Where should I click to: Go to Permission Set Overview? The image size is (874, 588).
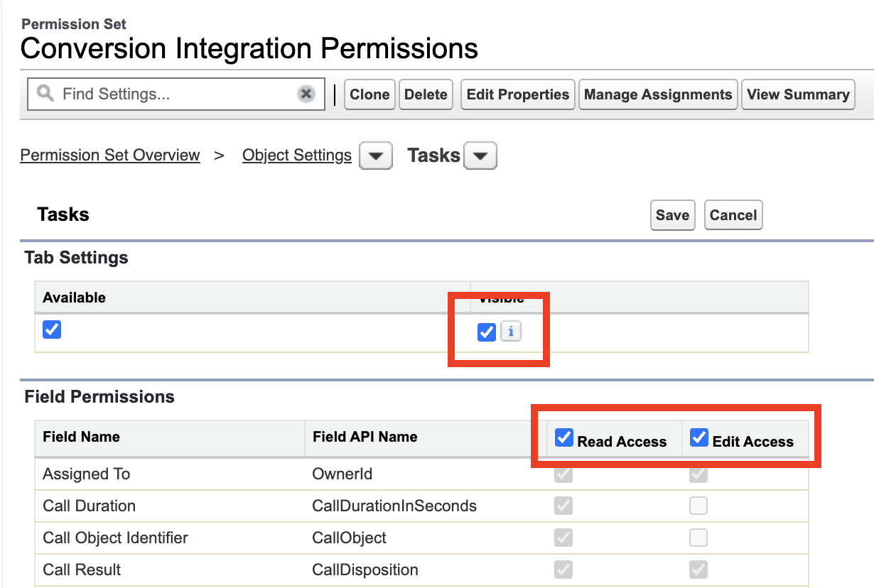pyautogui.click(x=110, y=155)
